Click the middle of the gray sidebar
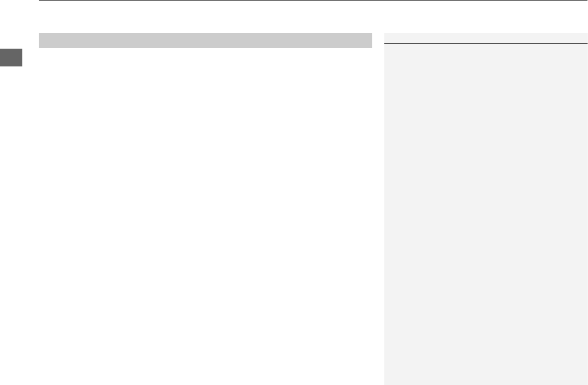Viewport: 588px width, 385px height. pyautogui.click(x=486, y=214)
